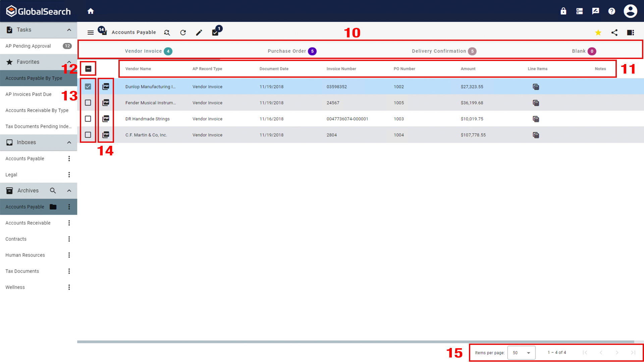
Task: Open the PDF viewer icon for Fender Musical Instruments
Action: (x=106, y=103)
